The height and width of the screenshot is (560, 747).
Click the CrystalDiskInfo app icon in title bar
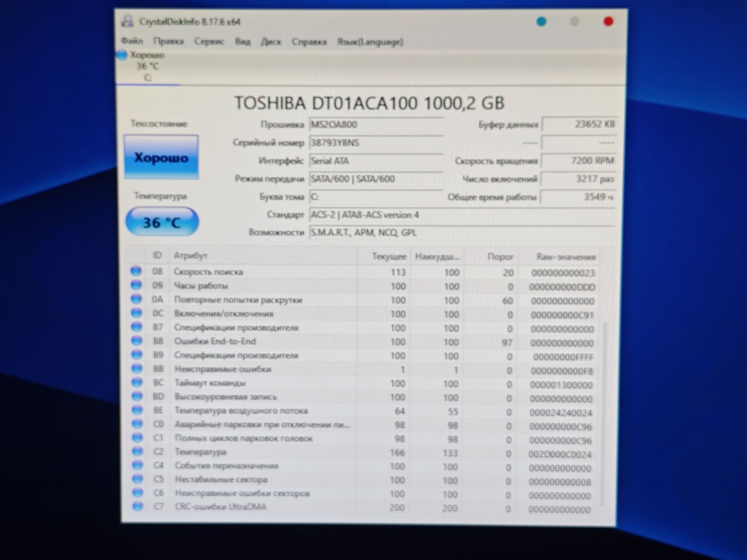click(x=128, y=21)
